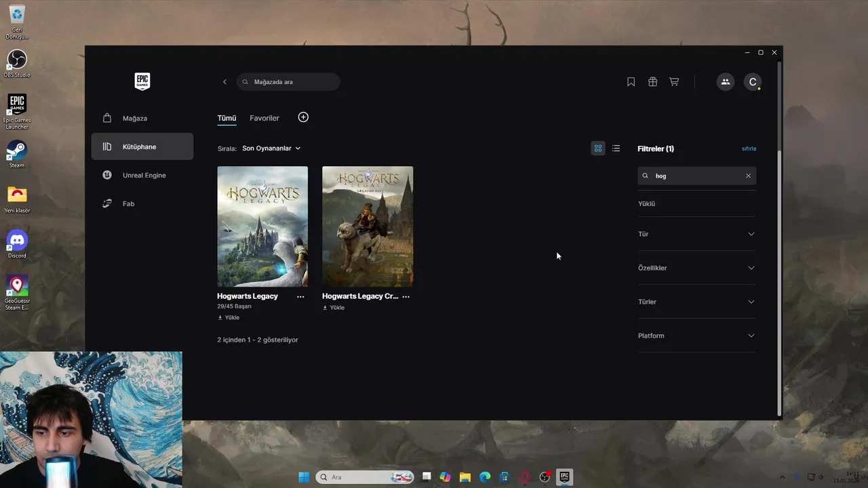Switch library to list view
Viewport: 868px width, 488px height.
tap(616, 148)
